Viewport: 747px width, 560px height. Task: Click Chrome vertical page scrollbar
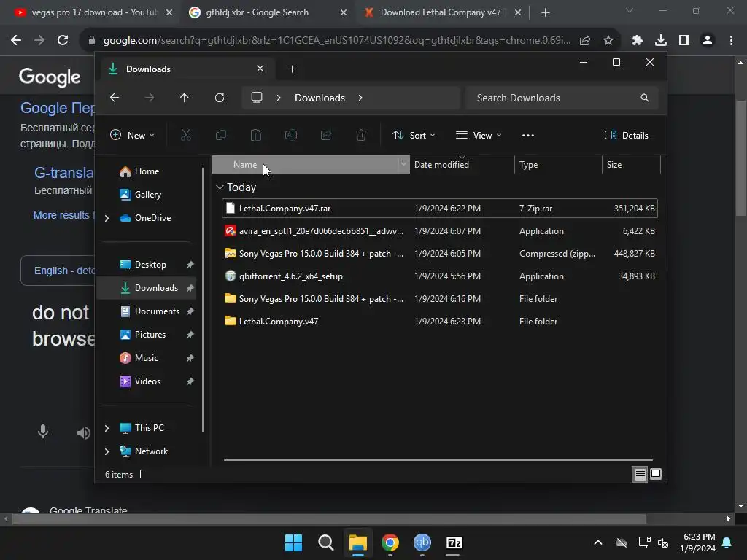pos(740,159)
